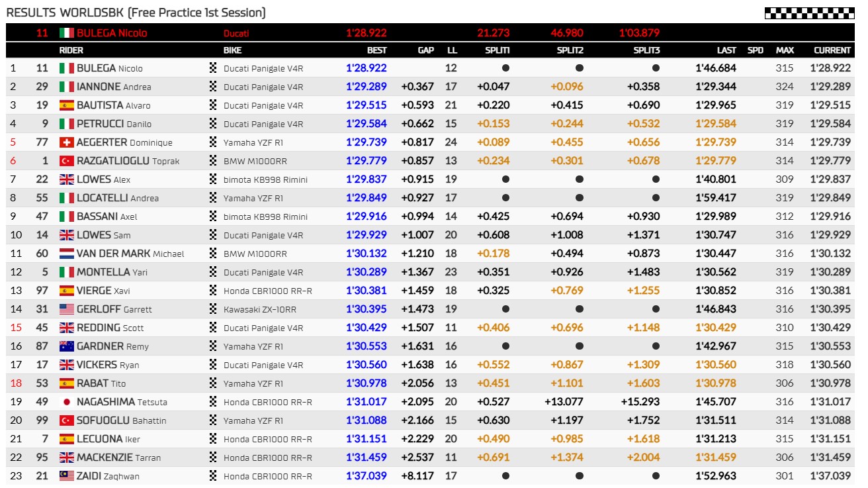Click the Italian flag in the red leader header
The image size is (868, 488).
(x=66, y=33)
